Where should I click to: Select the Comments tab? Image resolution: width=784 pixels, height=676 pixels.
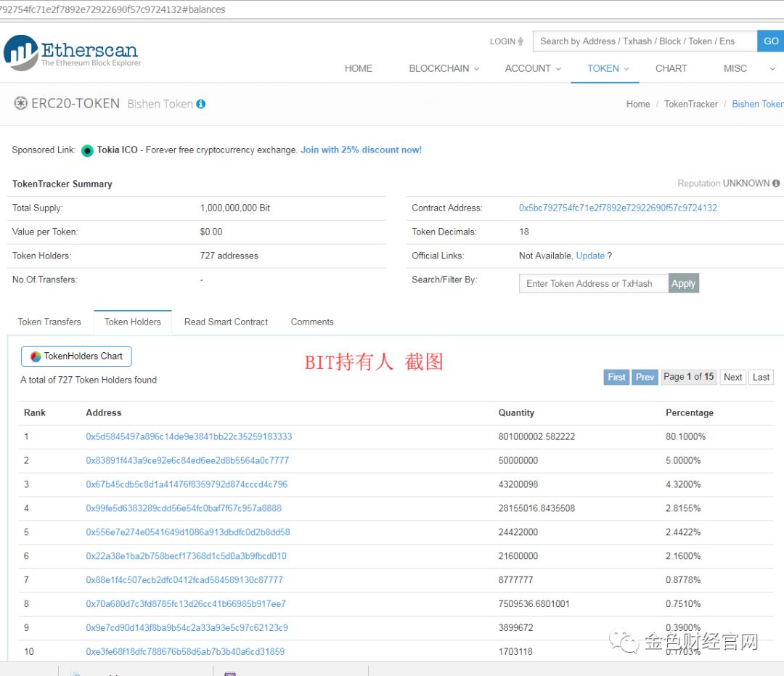point(311,322)
